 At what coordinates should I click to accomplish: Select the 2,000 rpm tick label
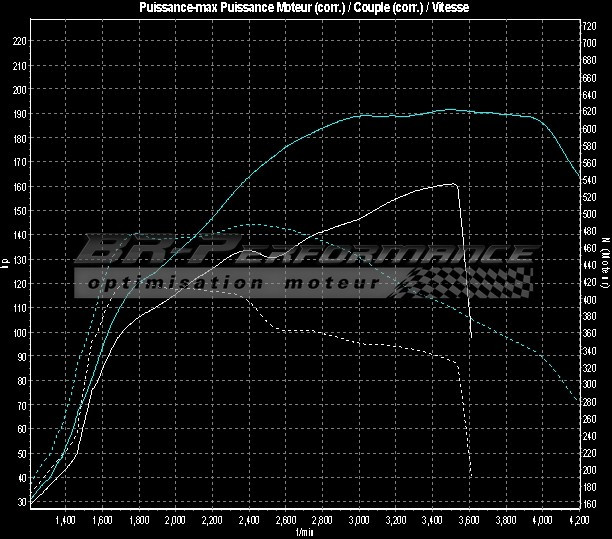[x=175, y=521]
